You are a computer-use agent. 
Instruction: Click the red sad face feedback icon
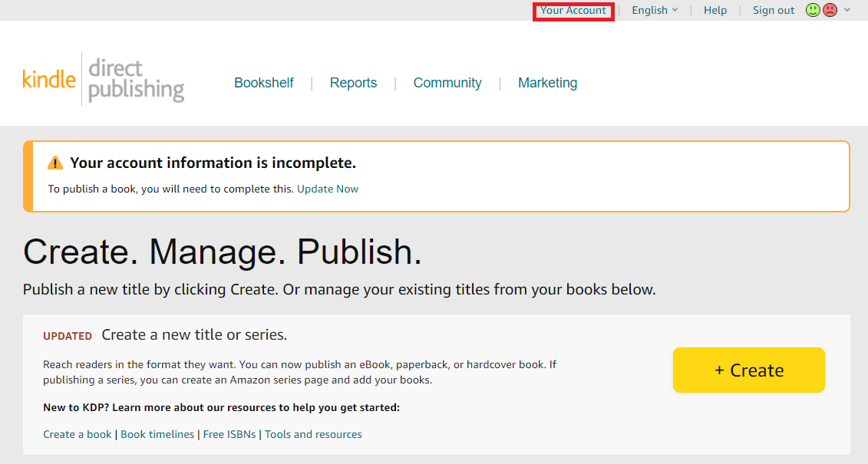(830, 10)
